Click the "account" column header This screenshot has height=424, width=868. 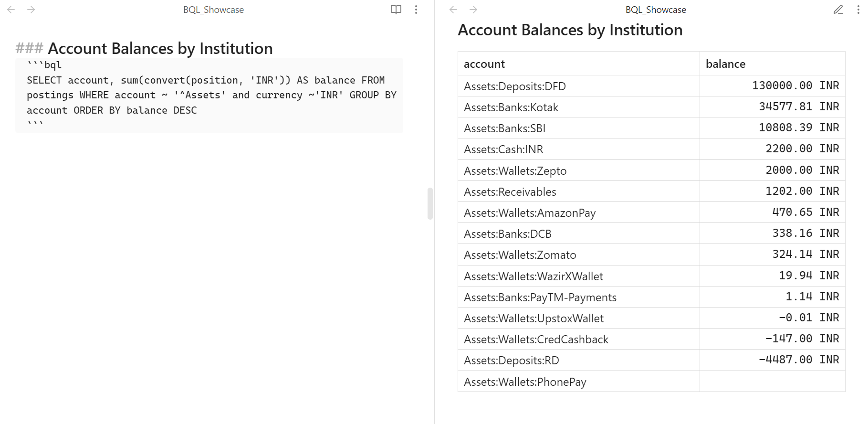(484, 64)
